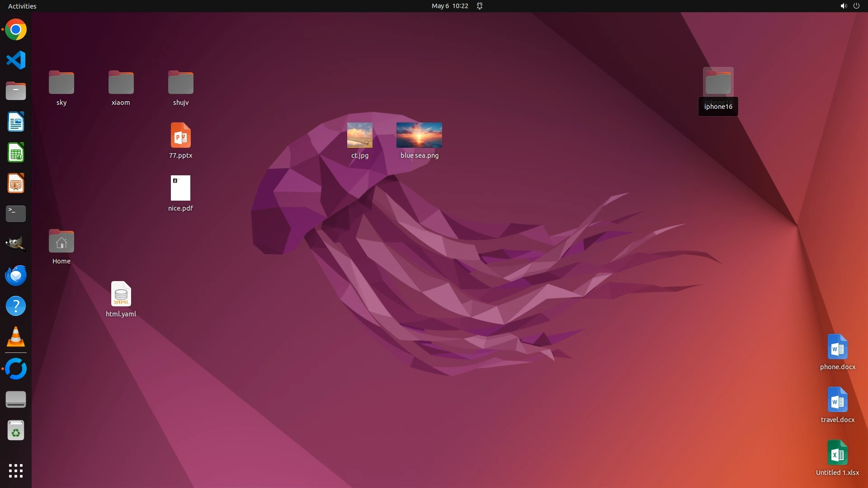Screen dimensions: 868x488
Task: Click the volume indicator icon
Action: (843, 6)
